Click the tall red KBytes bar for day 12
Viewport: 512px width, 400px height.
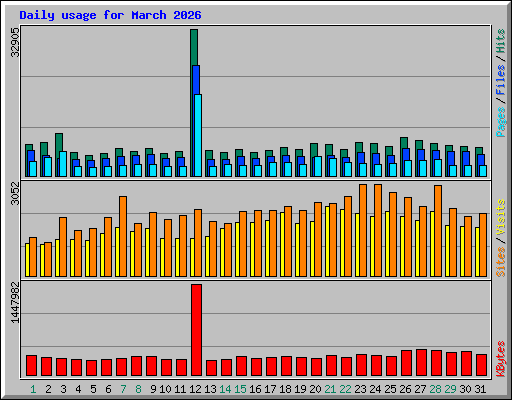pyautogui.click(x=196, y=330)
